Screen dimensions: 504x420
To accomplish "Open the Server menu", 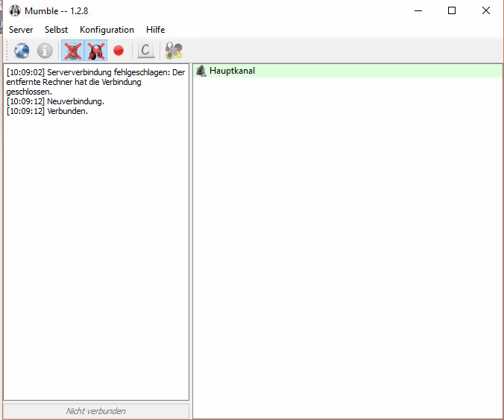I will [x=21, y=30].
